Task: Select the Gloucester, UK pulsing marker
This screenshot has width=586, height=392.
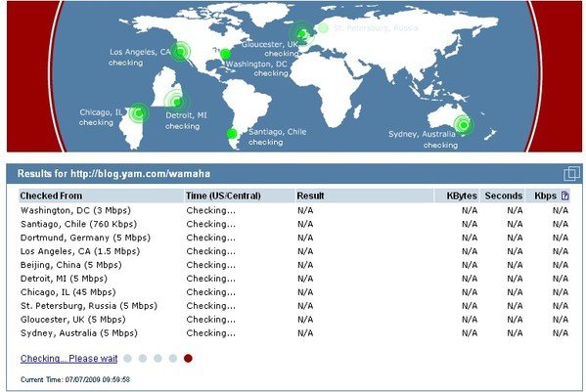Action: point(302,34)
